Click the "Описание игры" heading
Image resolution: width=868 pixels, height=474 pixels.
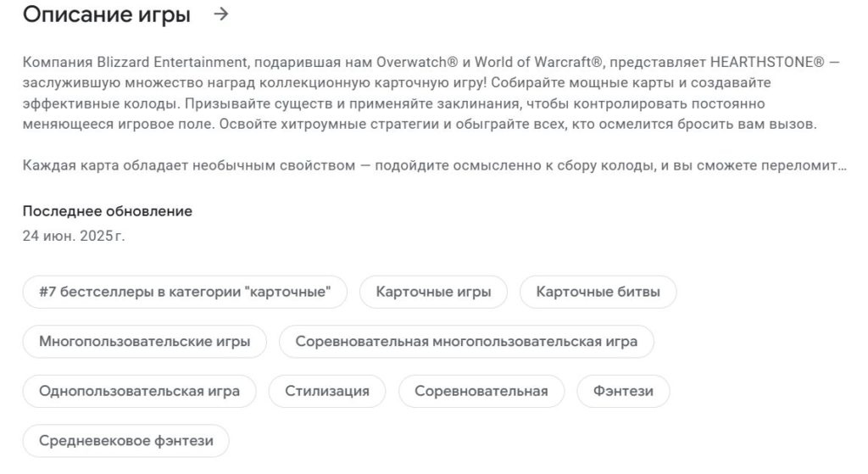point(107,14)
